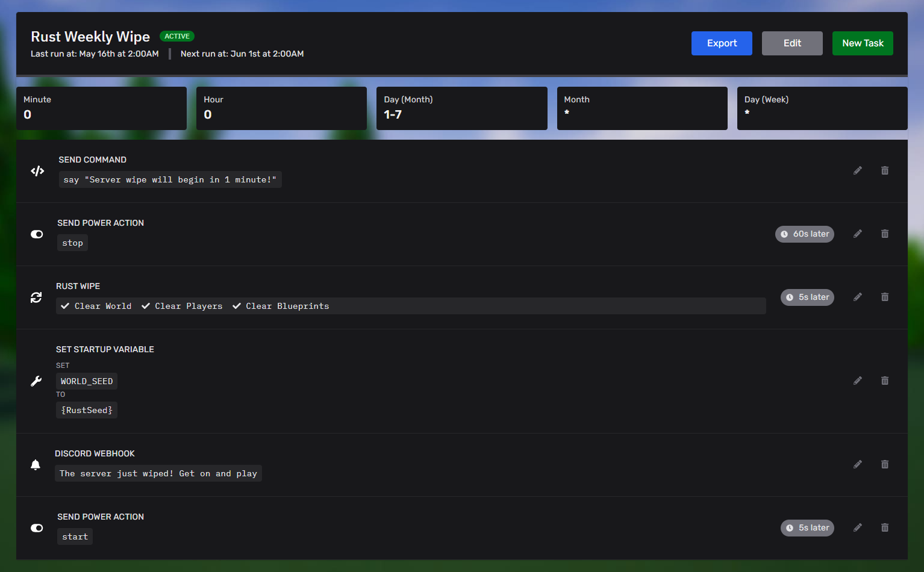Click pencil icon for stop power action
The height and width of the screenshot is (572, 924).
click(x=857, y=234)
